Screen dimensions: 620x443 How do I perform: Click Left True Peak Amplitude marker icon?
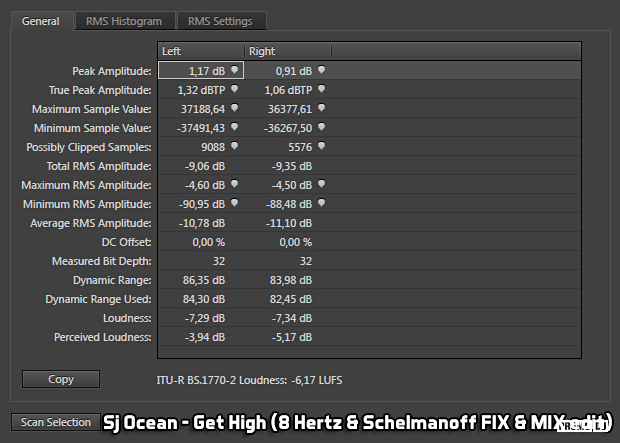click(234, 89)
